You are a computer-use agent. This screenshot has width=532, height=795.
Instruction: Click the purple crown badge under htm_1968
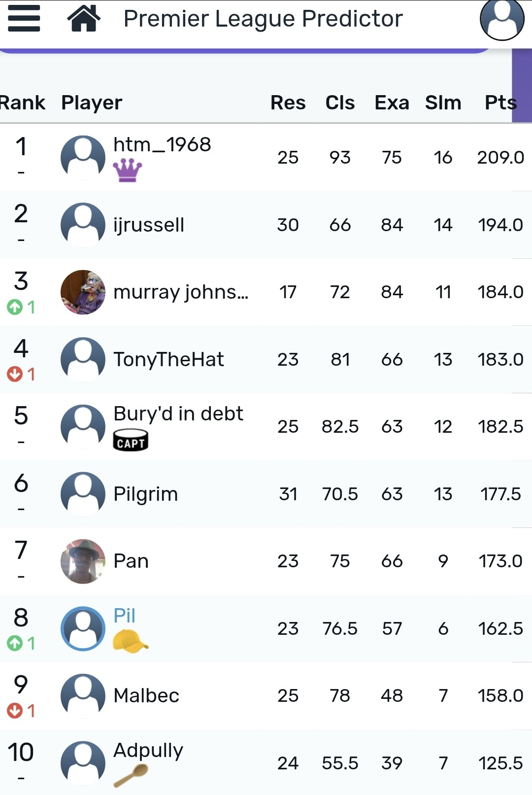[x=127, y=171]
